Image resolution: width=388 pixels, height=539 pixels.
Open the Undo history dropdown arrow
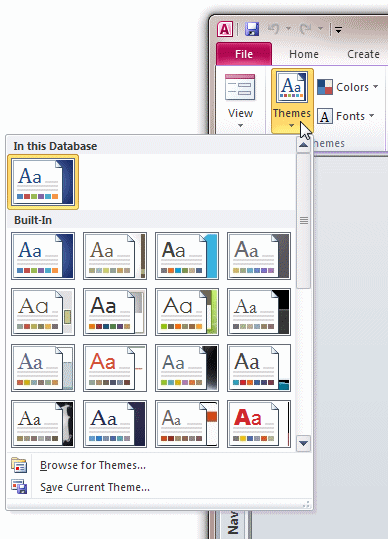pyautogui.click(x=288, y=29)
